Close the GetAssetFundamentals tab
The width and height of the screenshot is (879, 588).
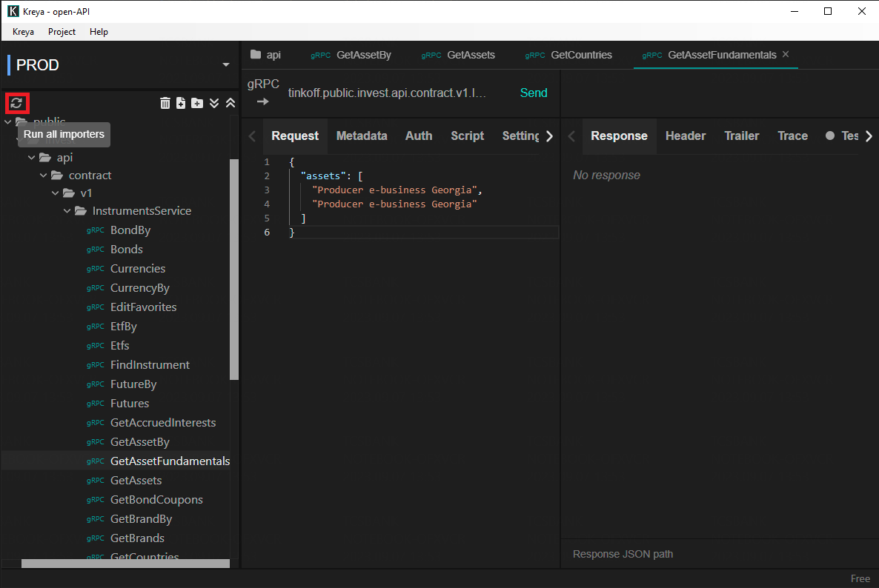(x=786, y=55)
